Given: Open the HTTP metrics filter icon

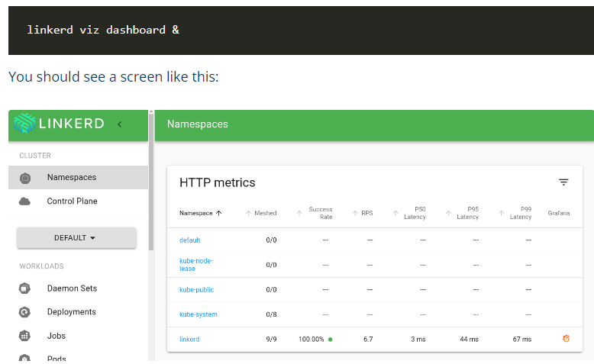Looking at the screenshot, I should [563, 182].
